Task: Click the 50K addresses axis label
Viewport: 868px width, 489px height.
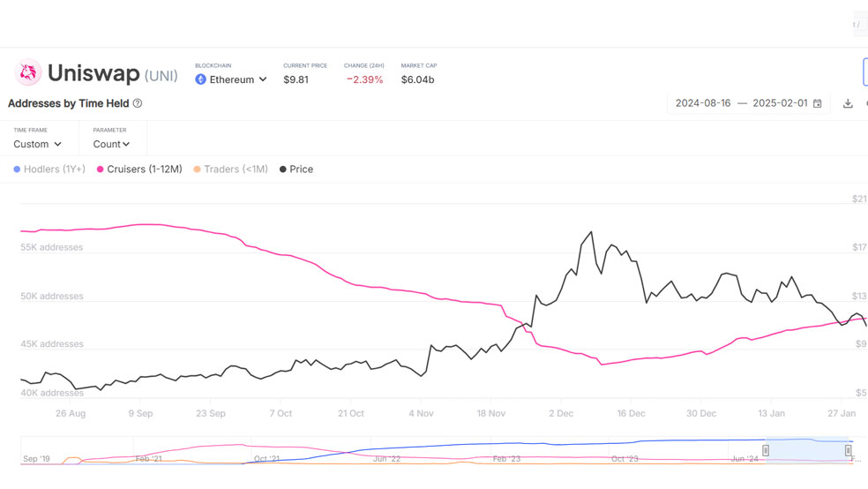Action: 52,297
